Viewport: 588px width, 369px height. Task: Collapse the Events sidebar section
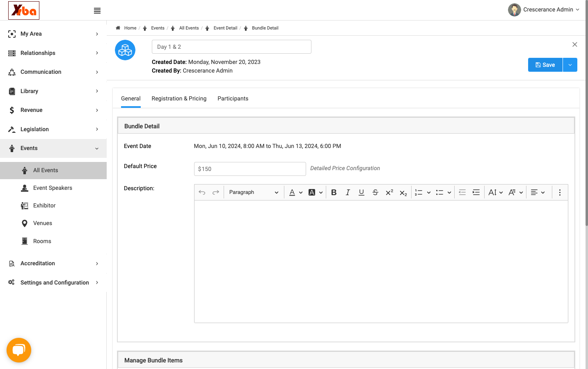[x=53, y=148]
